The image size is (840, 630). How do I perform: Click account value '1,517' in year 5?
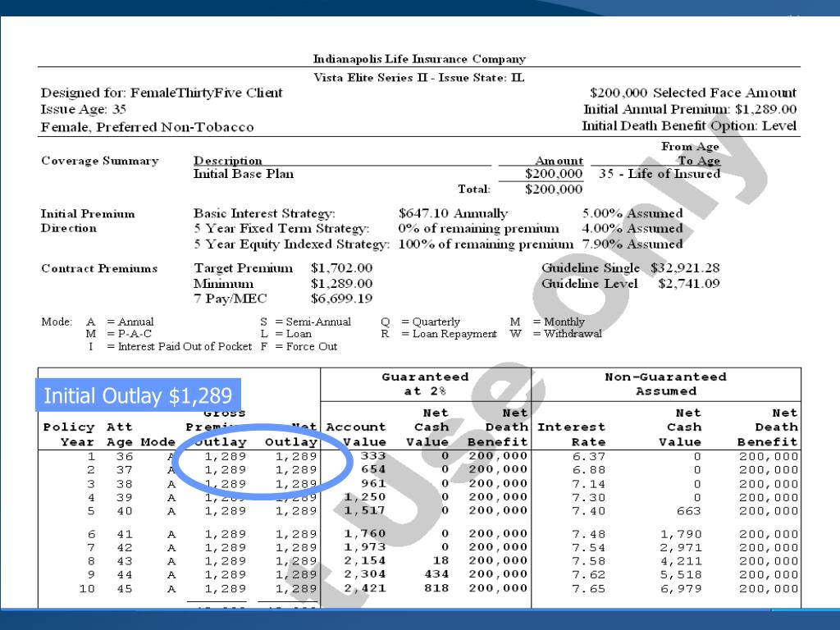364,510
